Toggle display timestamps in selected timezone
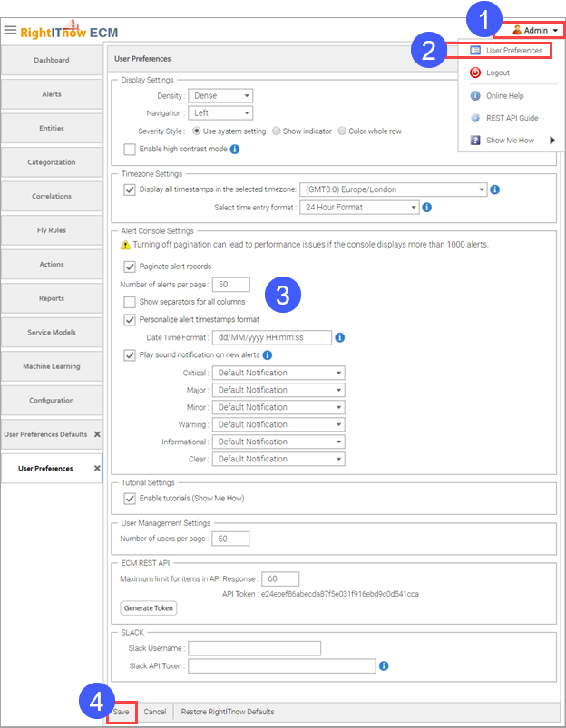566x728 pixels. click(129, 189)
